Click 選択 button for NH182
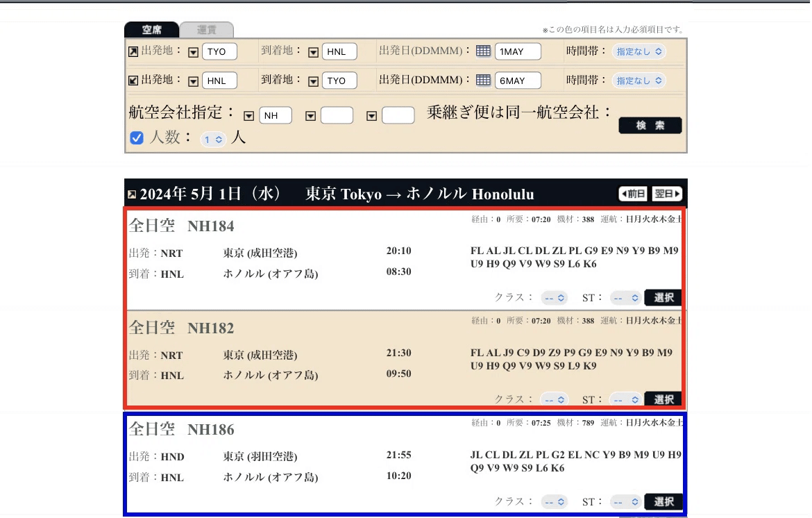This screenshot has width=812, height=518. coord(663,399)
